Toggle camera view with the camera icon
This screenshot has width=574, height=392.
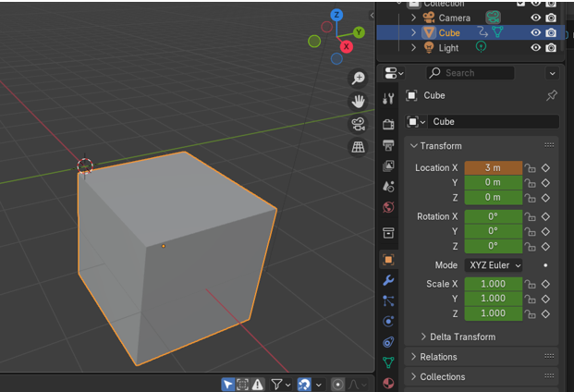coord(358,124)
